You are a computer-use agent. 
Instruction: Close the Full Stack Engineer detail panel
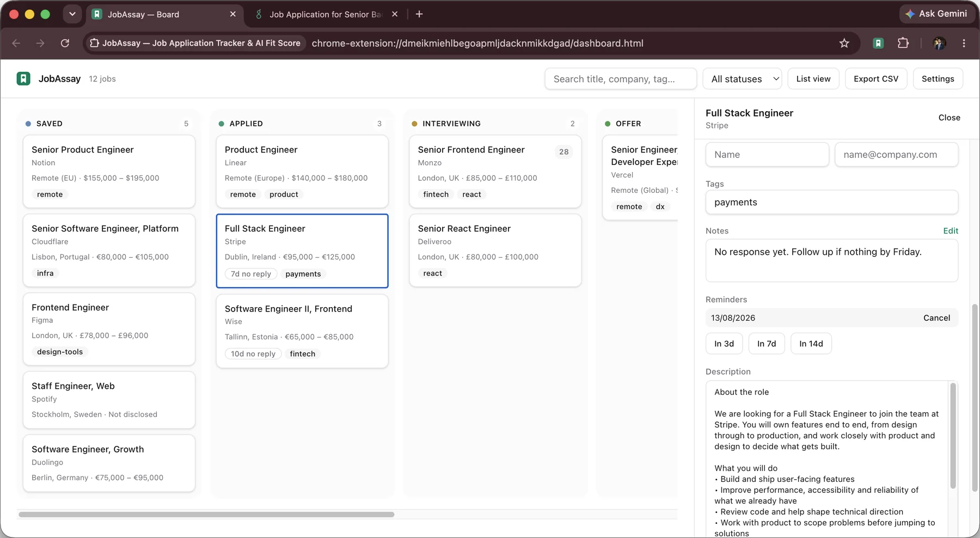tap(949, 118)
